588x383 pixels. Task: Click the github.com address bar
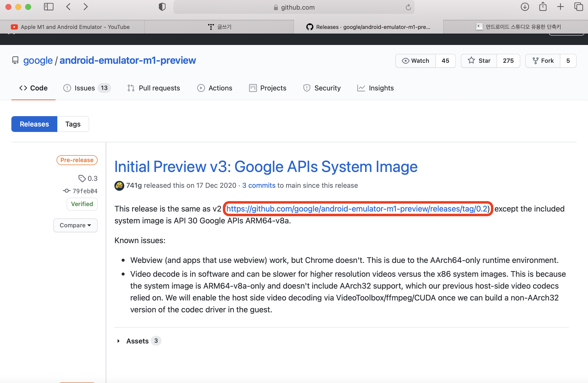(x=297, y=7)
